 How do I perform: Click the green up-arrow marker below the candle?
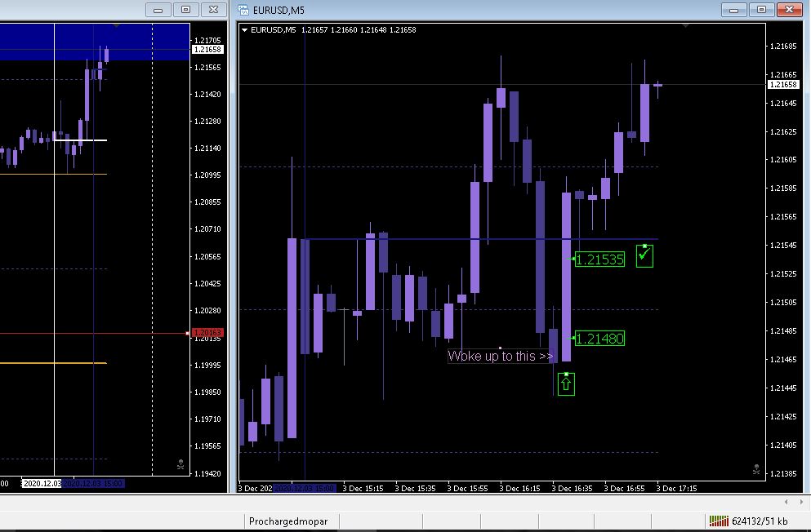click(x=566, y=384)
